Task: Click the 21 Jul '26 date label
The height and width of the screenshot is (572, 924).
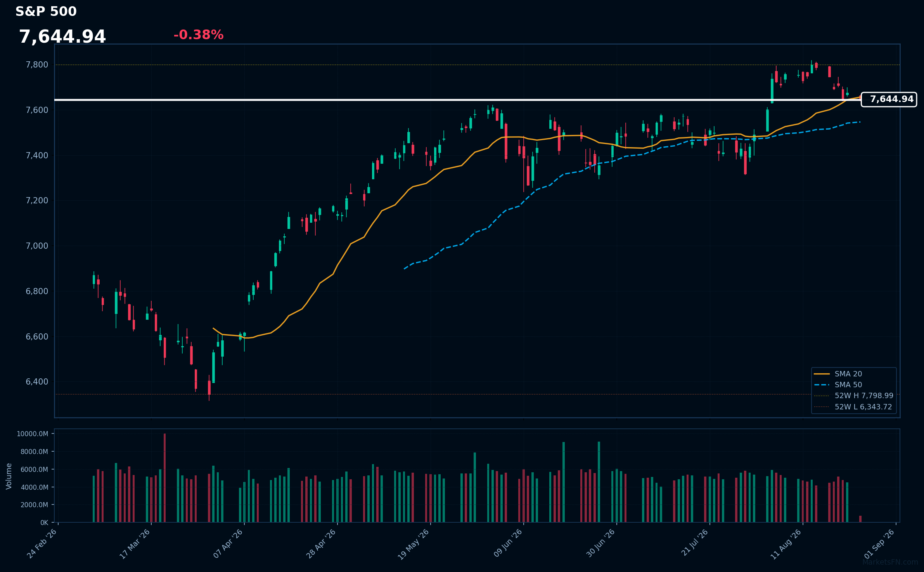Action: coord(695,543)
